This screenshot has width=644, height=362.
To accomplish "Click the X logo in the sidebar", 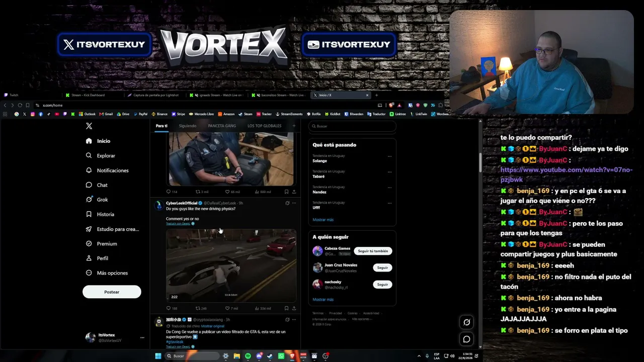I will click(x=89, y=126).
